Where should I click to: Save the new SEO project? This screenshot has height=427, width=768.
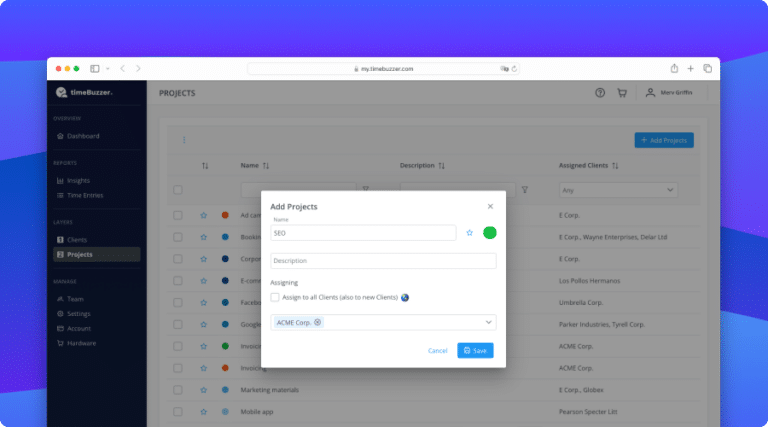coord(475,351)
